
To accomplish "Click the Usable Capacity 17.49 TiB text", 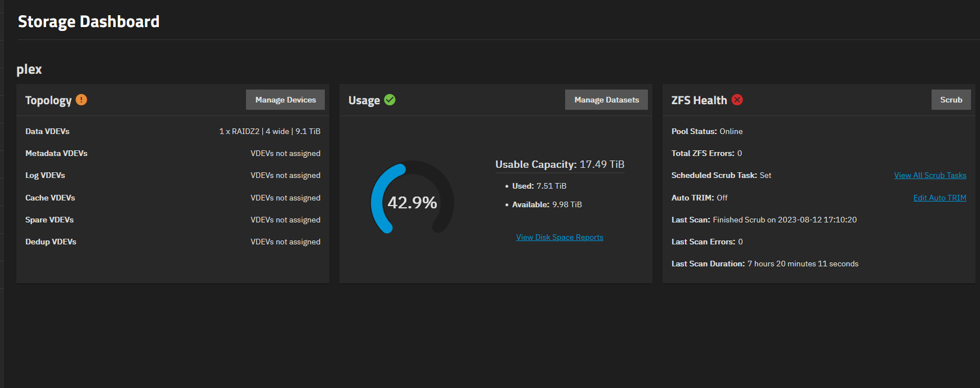I will (560, 164).
